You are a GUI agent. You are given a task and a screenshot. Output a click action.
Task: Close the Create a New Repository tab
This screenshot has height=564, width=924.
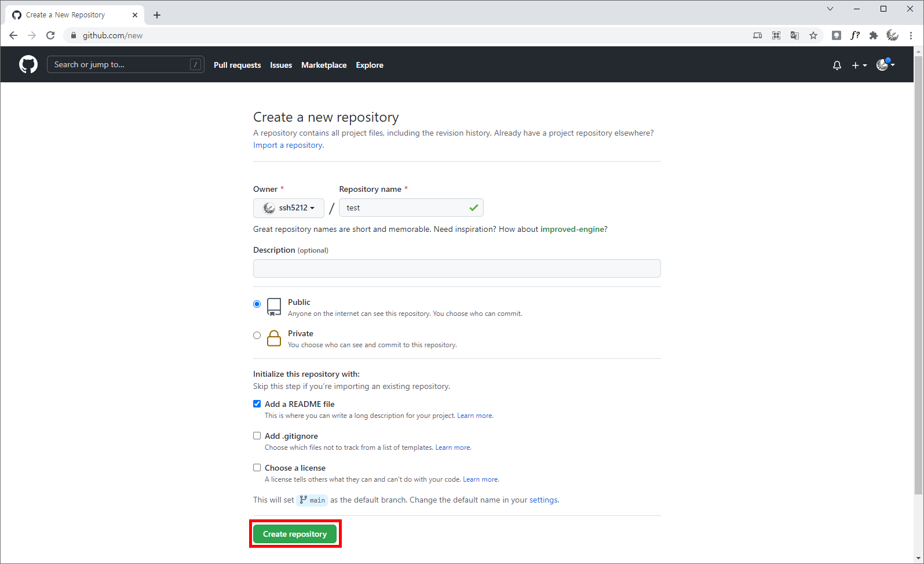(135, 15)
